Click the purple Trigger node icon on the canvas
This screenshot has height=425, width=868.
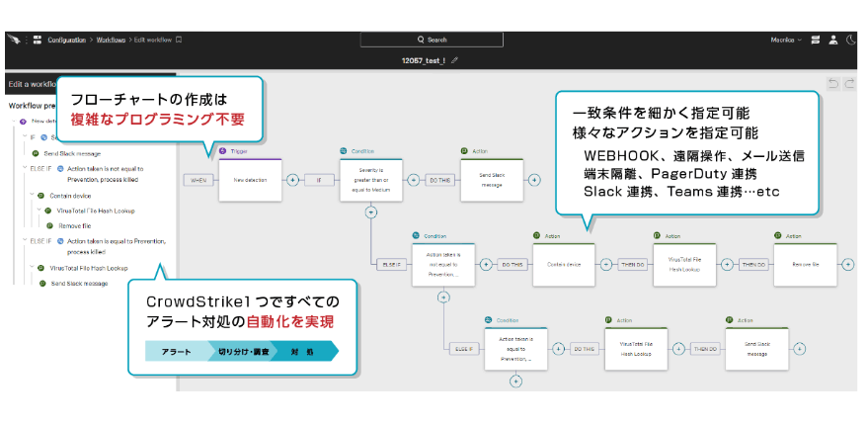[223, 150]
